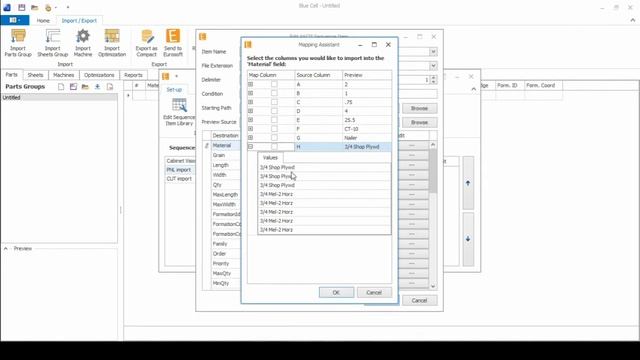Viewport: 640px width, 360px height.
Task: Click new parts group blank page icon
Action: point(61,87)
